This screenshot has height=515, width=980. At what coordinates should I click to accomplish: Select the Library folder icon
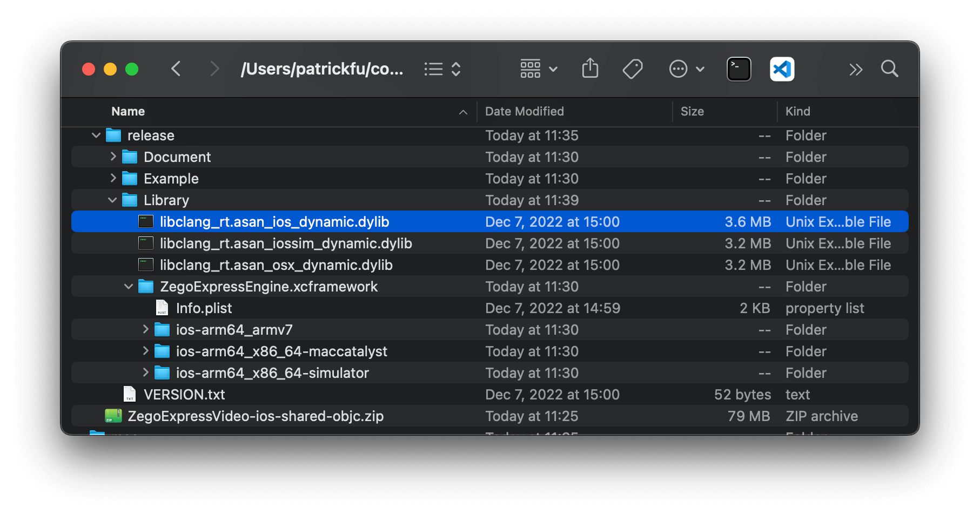point(130,200)
